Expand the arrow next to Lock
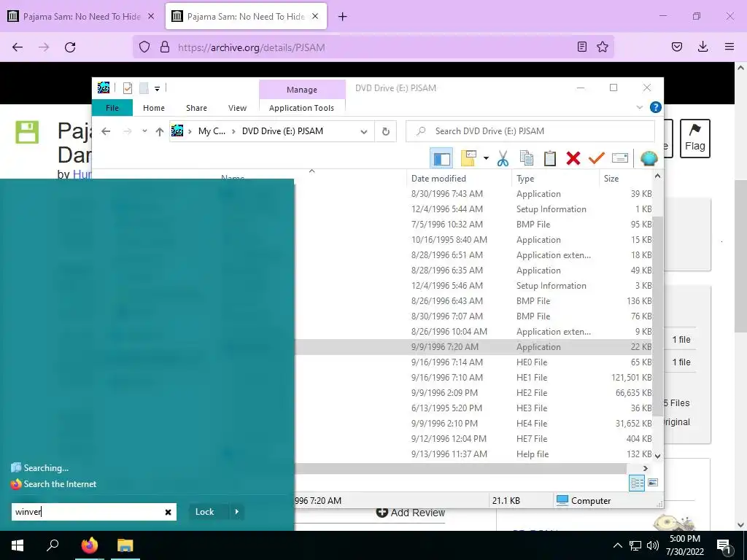 point(237,512)
